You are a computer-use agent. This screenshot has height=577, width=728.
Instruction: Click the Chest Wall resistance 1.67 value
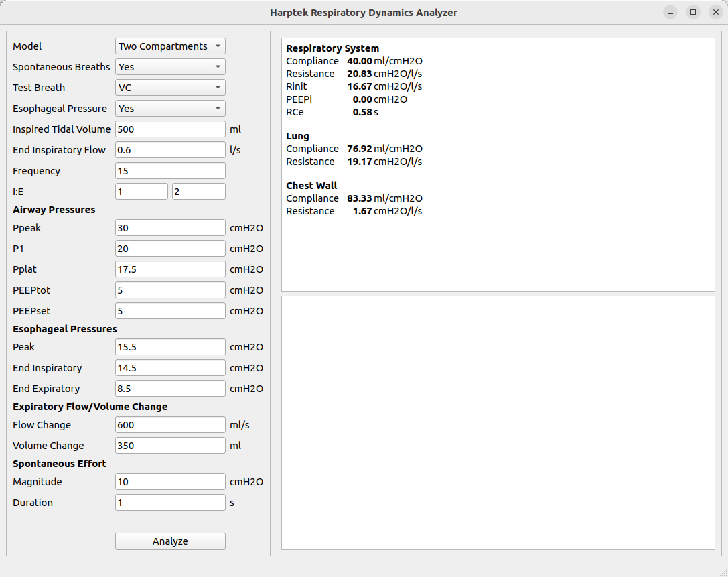(x=362, y=211)
